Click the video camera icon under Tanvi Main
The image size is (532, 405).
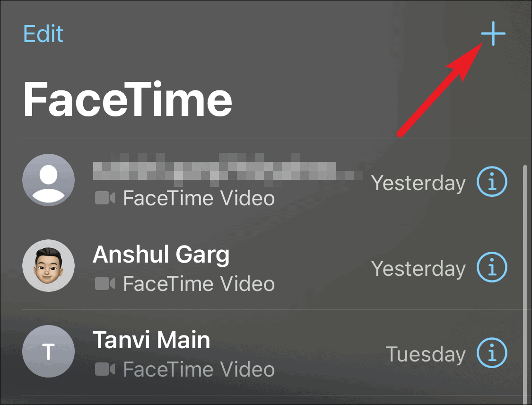coord(105,369)
